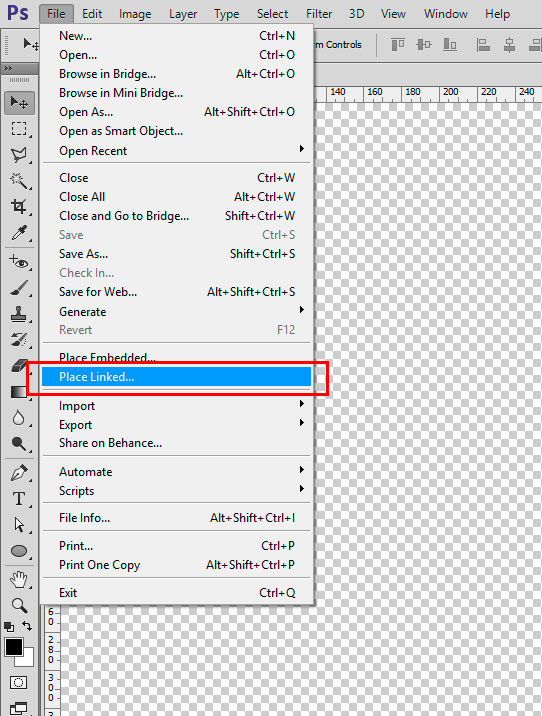542x716 pixels.
Task: Open the Filter menu
Action: (319, 14)
